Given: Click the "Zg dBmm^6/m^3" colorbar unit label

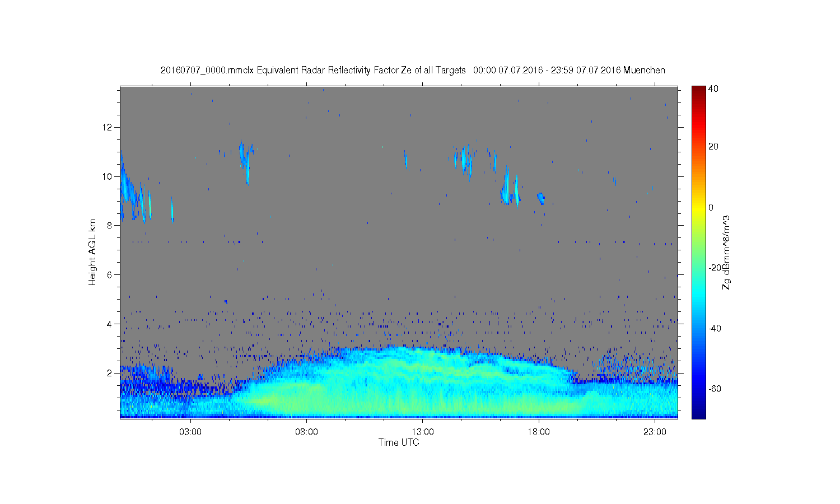Looking at the screenshot, I should pos(726,252).
